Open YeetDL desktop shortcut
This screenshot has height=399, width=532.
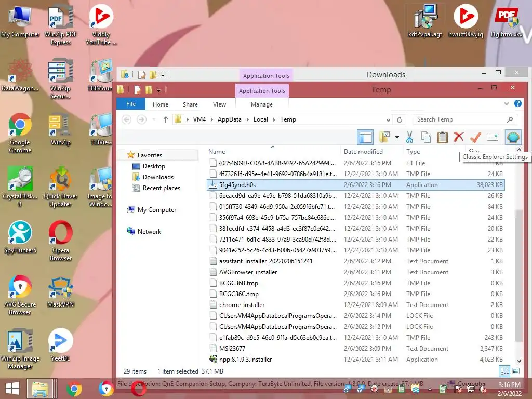60,345
